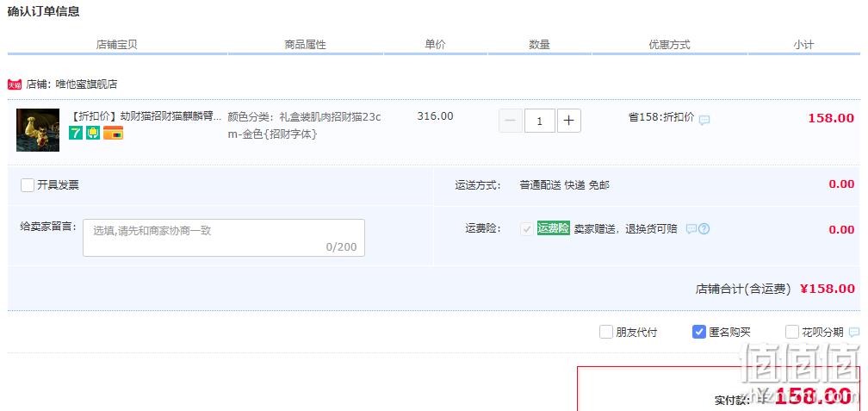Click the orange credit card payment badge

click(x=114, y=133)
